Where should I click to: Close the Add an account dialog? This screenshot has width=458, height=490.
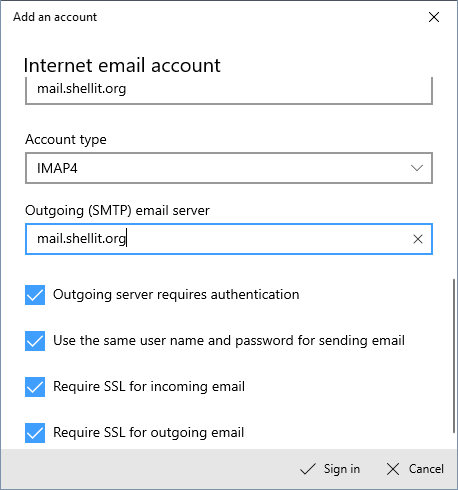click(434, 17)
